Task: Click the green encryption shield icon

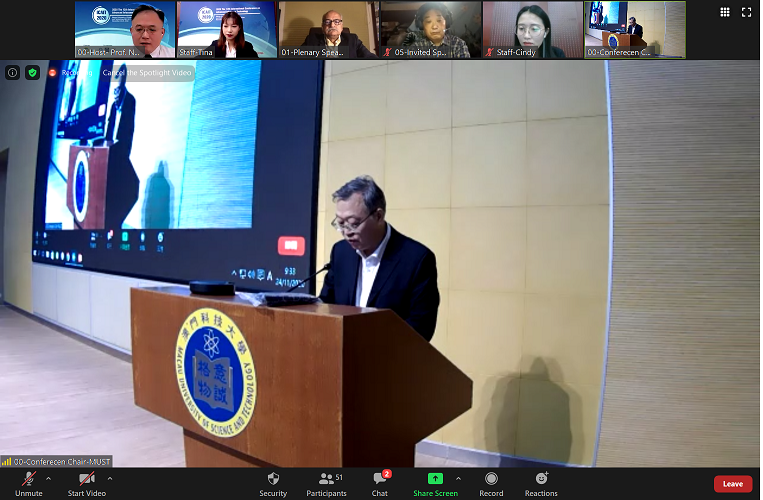Action: [x=33, y=73]
